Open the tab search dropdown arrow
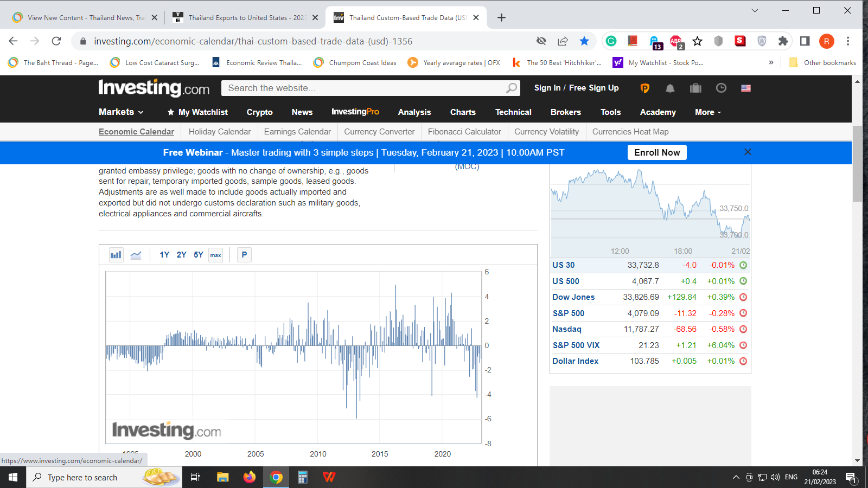This screenshot has width=868, height=488. (755, 10)
